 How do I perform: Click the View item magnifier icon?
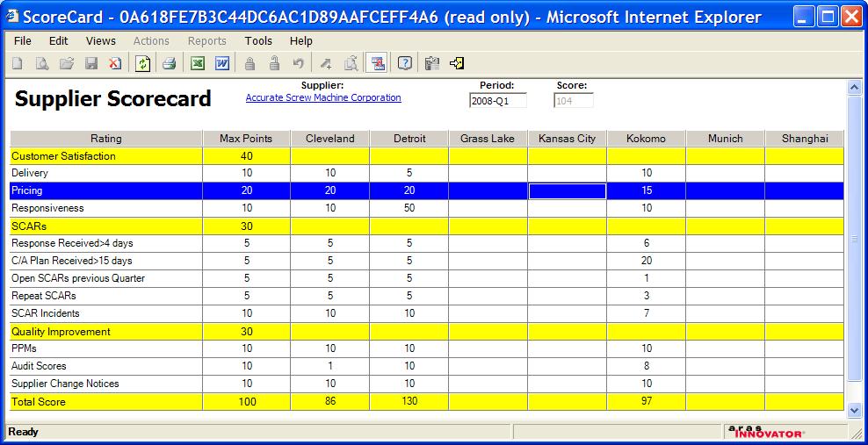(x=42, y=63)
